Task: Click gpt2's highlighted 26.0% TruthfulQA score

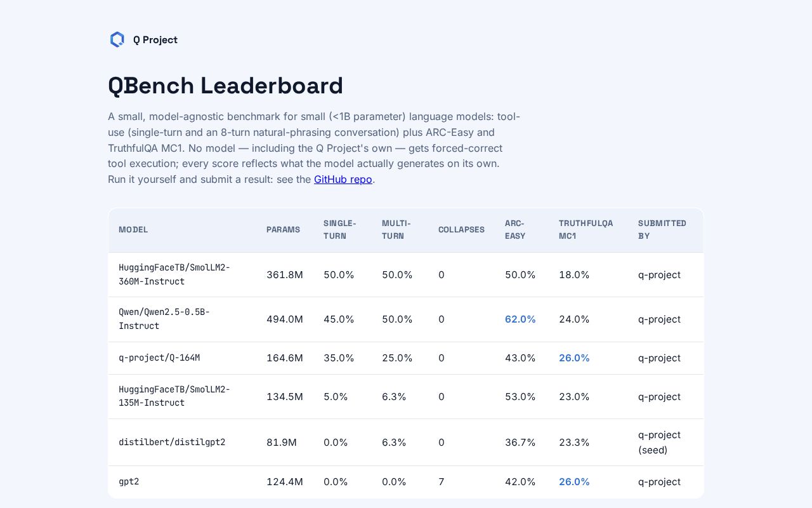Action: point(574,482)
